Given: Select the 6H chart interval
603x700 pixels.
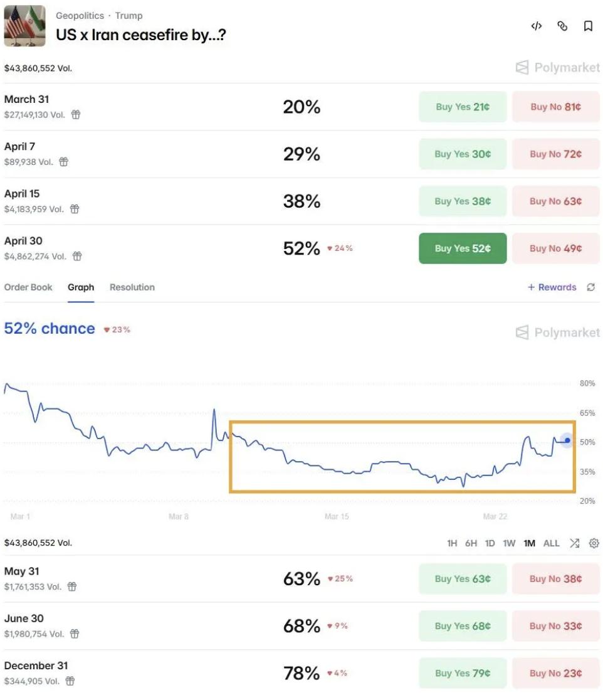Looking at the screenshot, I should tap(472, 543).
